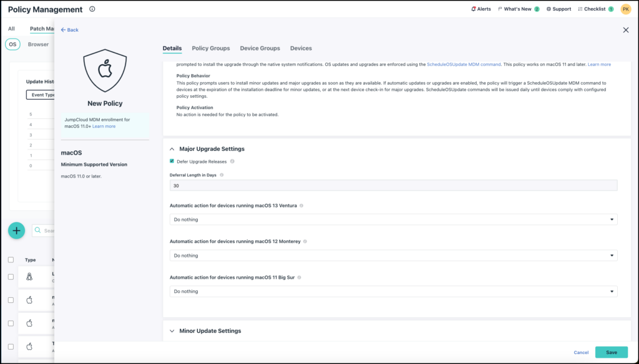
Task: Click the Support icon in header
Action: (x=549, y=9)
